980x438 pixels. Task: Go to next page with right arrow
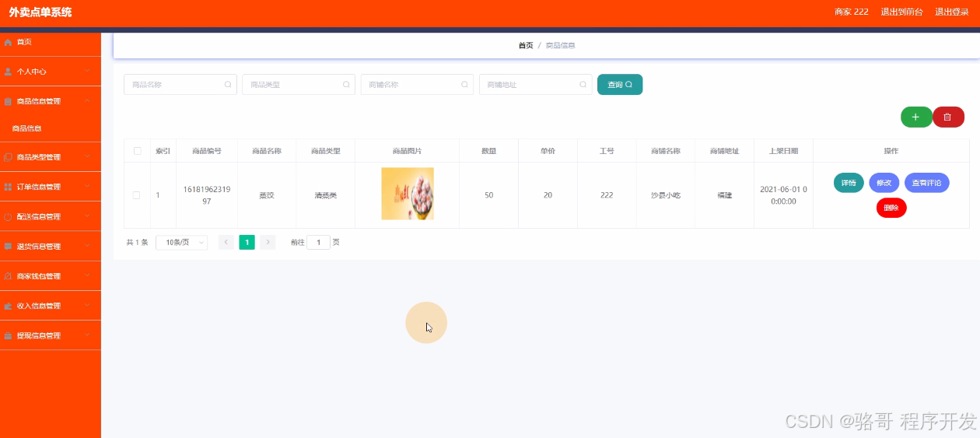268,243
